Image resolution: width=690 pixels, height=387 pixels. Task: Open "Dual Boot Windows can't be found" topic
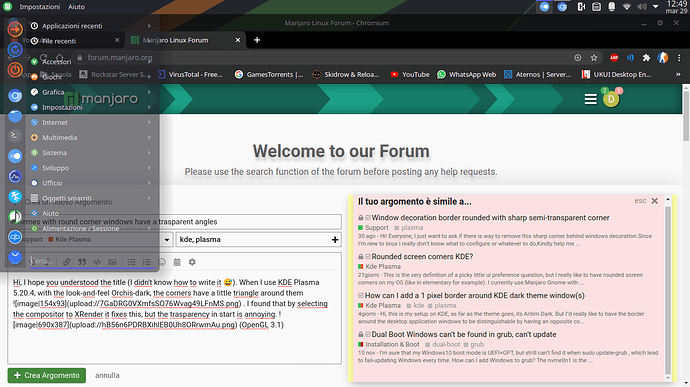(x=464, y=334)
